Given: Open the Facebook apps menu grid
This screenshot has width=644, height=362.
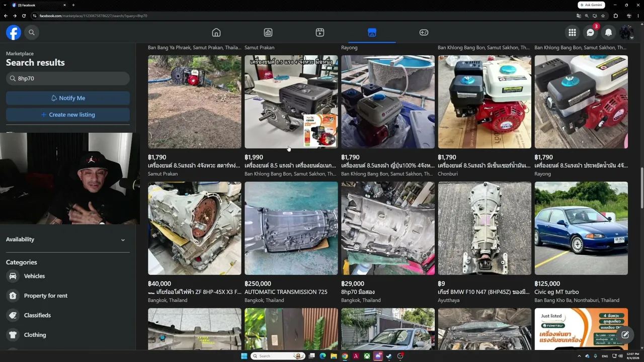Looking at the screenshot, I should tap(572, 33).
